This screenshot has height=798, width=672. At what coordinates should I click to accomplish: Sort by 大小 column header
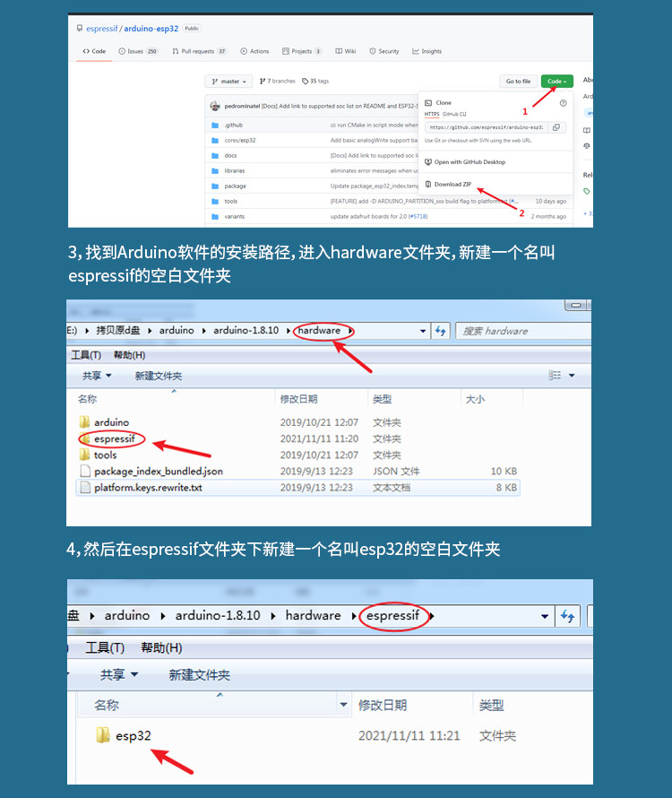[475, 400]
